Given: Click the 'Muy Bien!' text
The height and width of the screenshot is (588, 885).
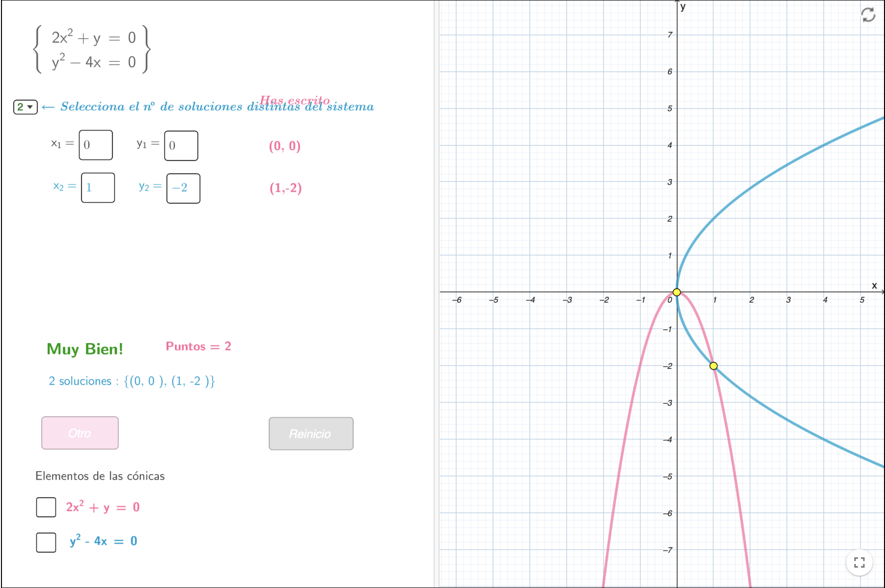Looking at the screenshot, I should click(85, 349).
